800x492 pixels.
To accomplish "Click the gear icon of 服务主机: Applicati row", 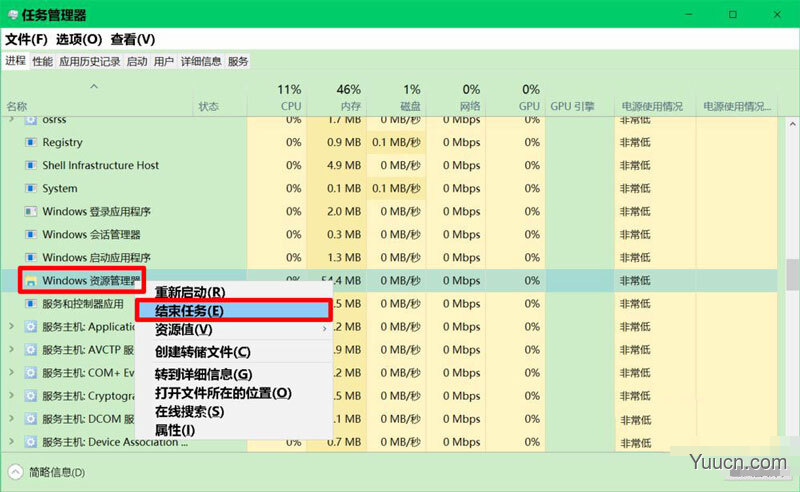I will click(x=31, y=327).
